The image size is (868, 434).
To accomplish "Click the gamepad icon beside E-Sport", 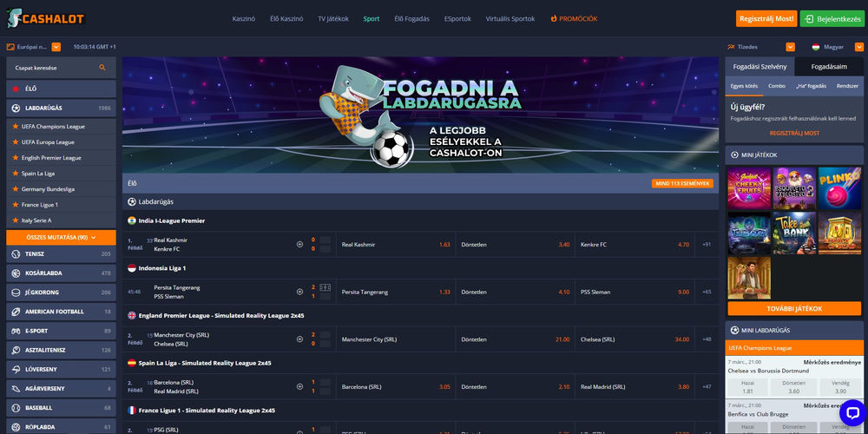I will (x=16, y=331).
